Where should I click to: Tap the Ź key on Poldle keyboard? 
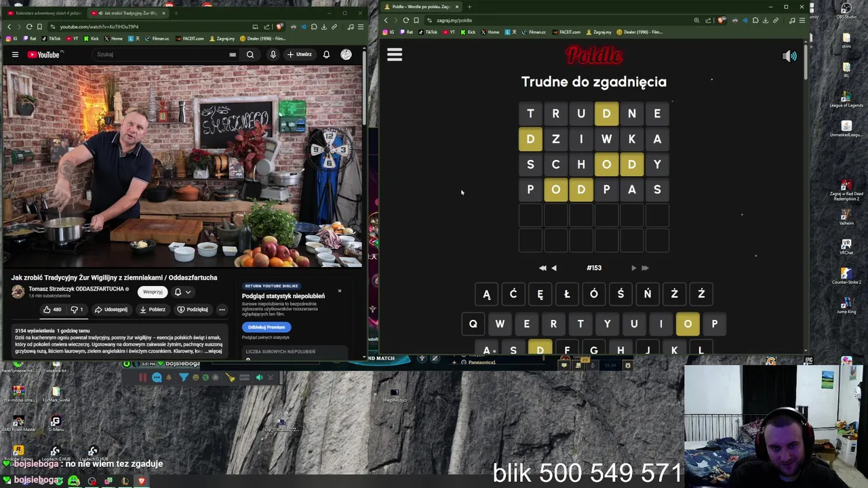(701, 294)
